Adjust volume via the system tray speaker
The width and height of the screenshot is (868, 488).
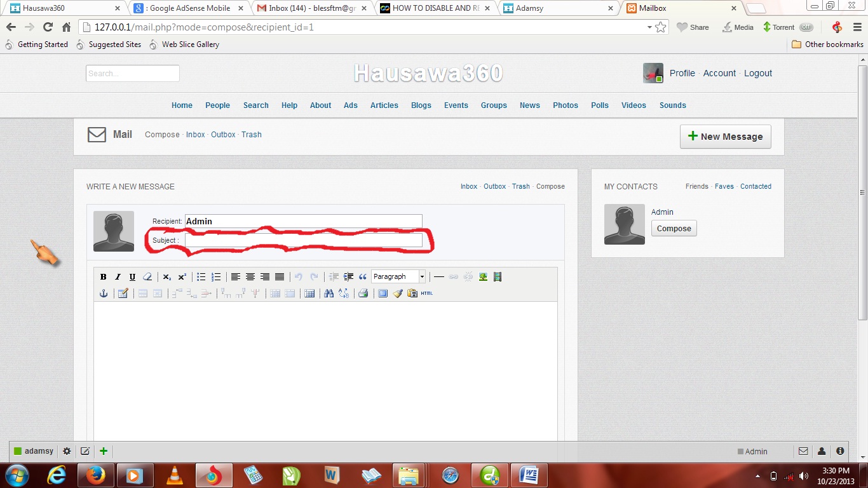coord(804,476)
